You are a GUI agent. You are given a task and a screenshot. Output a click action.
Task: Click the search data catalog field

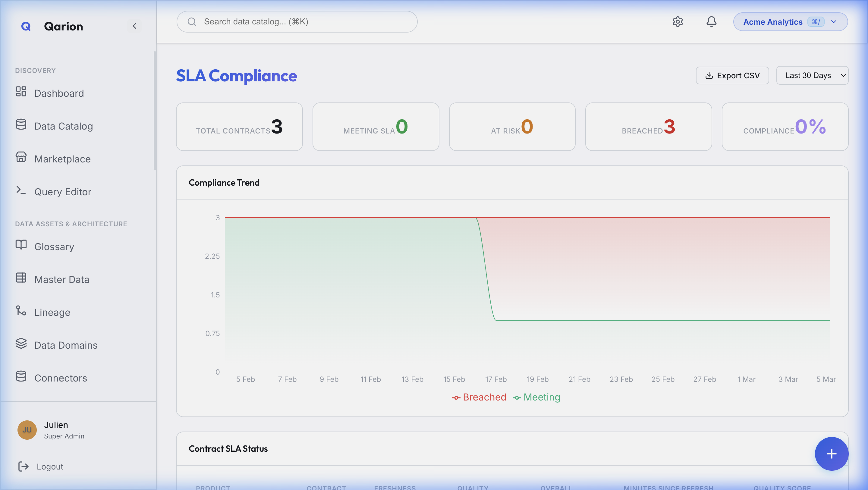coord(297,22)
